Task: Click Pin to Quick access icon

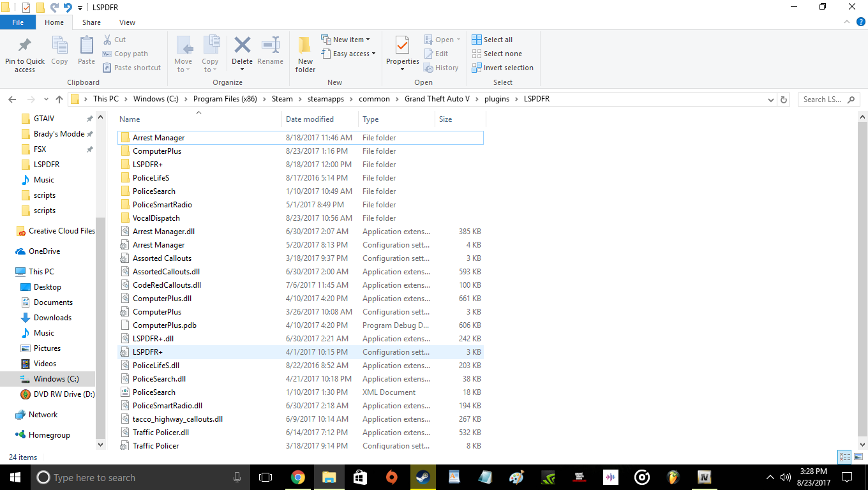Action: (25, 47)
